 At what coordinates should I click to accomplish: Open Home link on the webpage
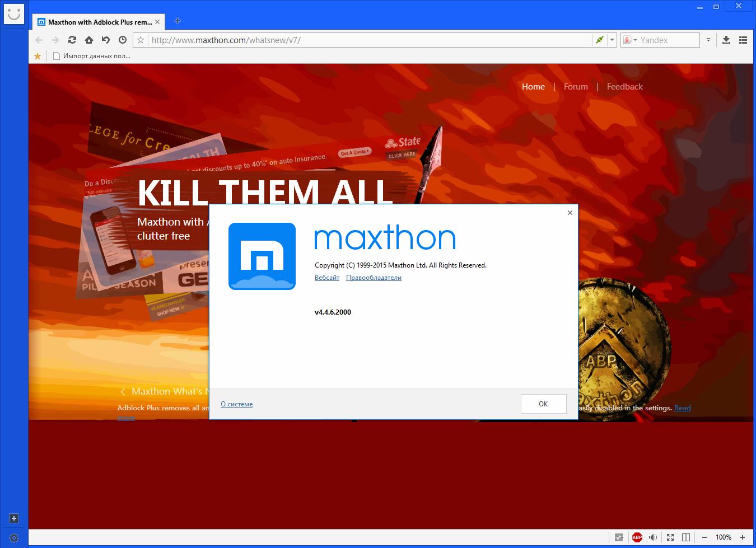click(533, 86)
